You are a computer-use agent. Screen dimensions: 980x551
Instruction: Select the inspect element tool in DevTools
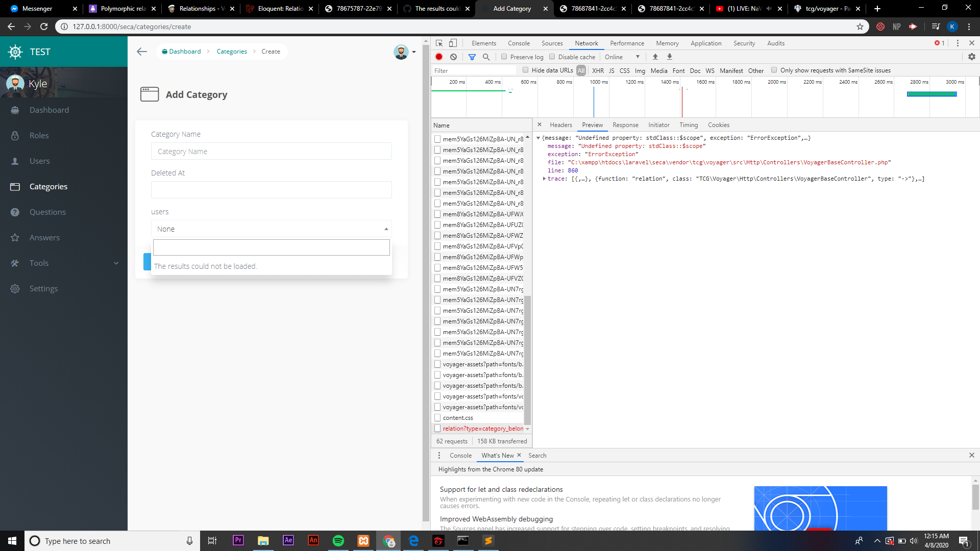[x=439, y=43]
